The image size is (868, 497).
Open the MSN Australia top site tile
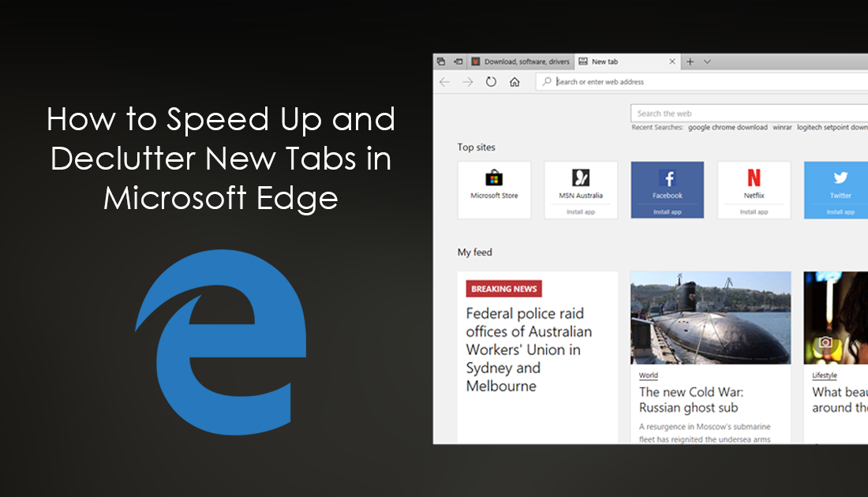point(581,190)
